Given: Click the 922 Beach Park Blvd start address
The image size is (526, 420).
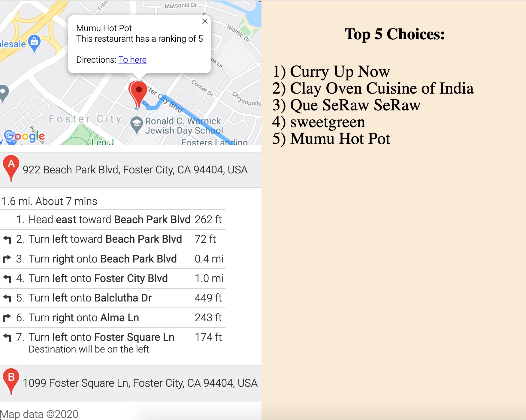Looking at the screenshot, I should pyautogui.click(x=135, y=170).
